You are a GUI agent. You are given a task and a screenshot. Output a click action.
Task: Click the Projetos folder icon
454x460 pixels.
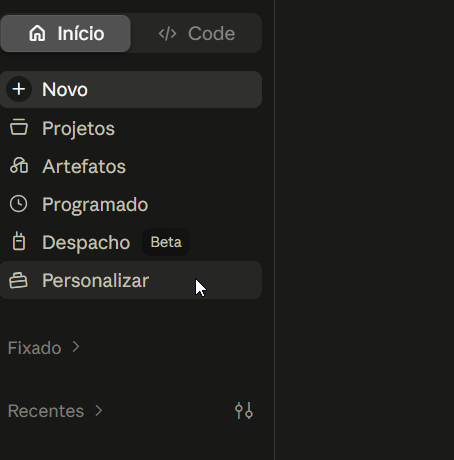tap(19, 128)
